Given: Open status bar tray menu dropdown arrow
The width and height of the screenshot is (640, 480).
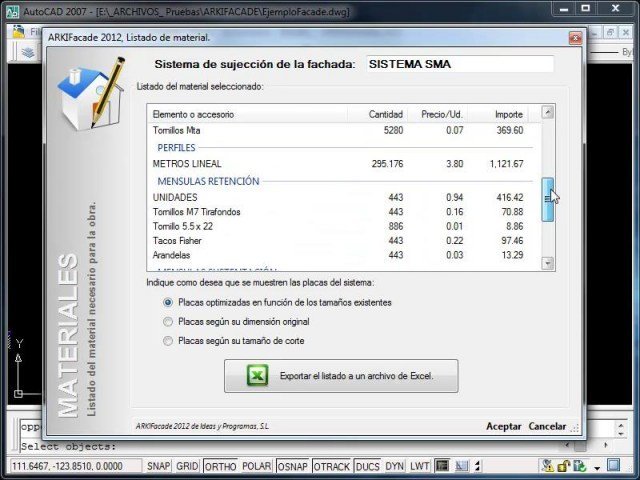Looking at the screenshot, I should (x=597, y=468).
